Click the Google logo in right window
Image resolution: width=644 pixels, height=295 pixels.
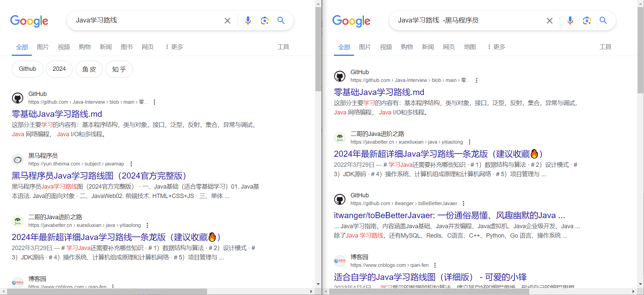[x=351, y=21]
